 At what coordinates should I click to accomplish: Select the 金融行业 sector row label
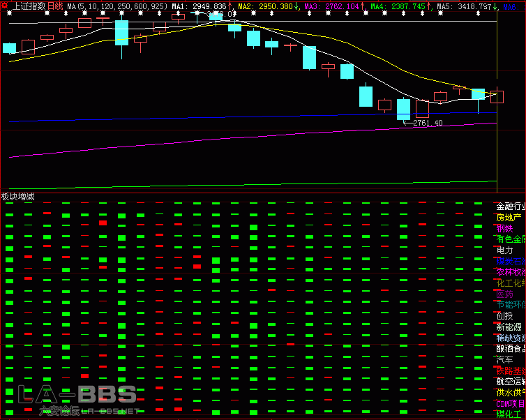510,207
